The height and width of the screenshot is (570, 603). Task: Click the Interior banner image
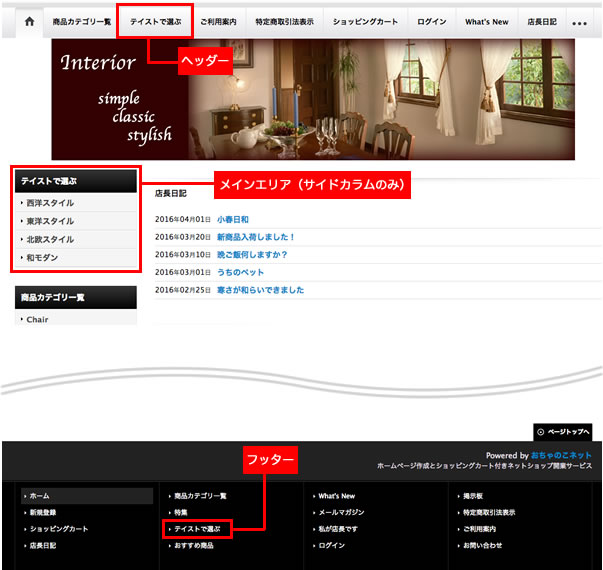[313, 99]
